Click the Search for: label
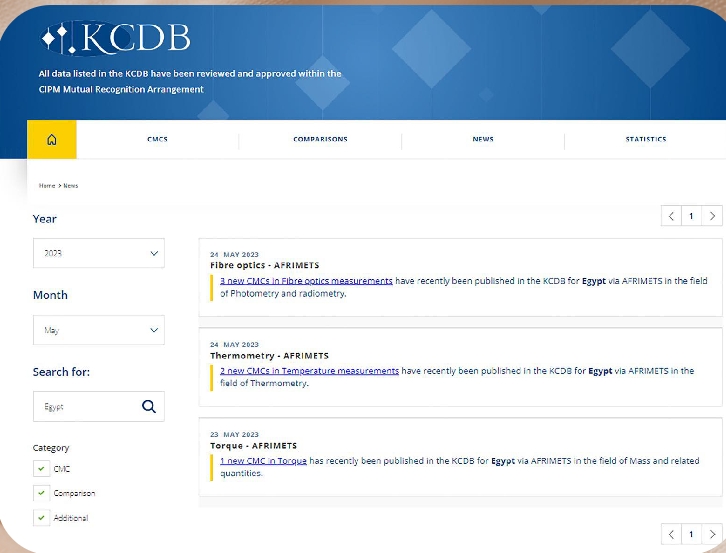The height and width of the screenshot is (553, 726). [x=61, y=372]
